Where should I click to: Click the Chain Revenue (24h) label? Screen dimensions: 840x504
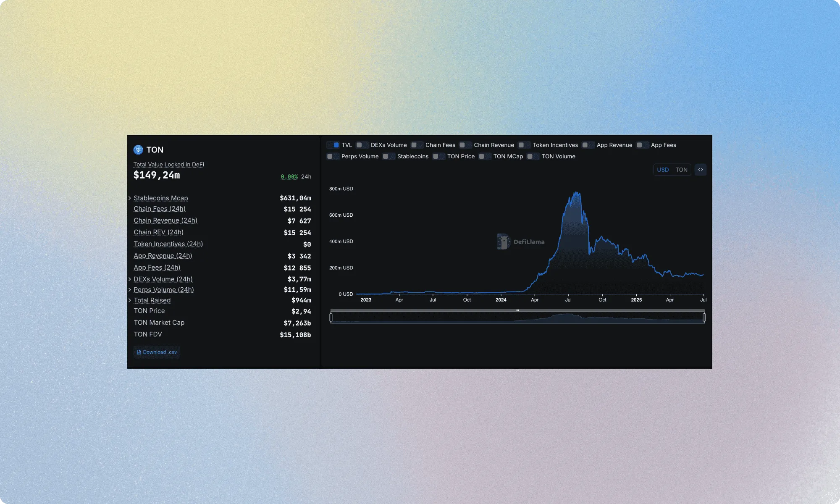click(x=165, y=220)
